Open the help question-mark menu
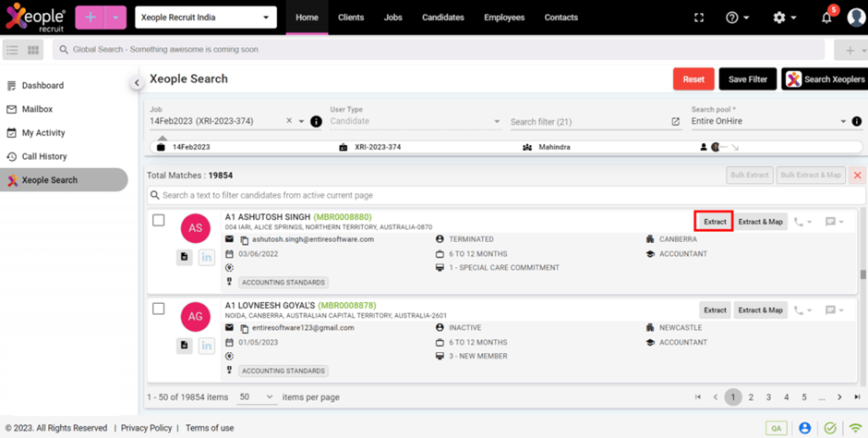868x438 pixels. click(737, 18)
